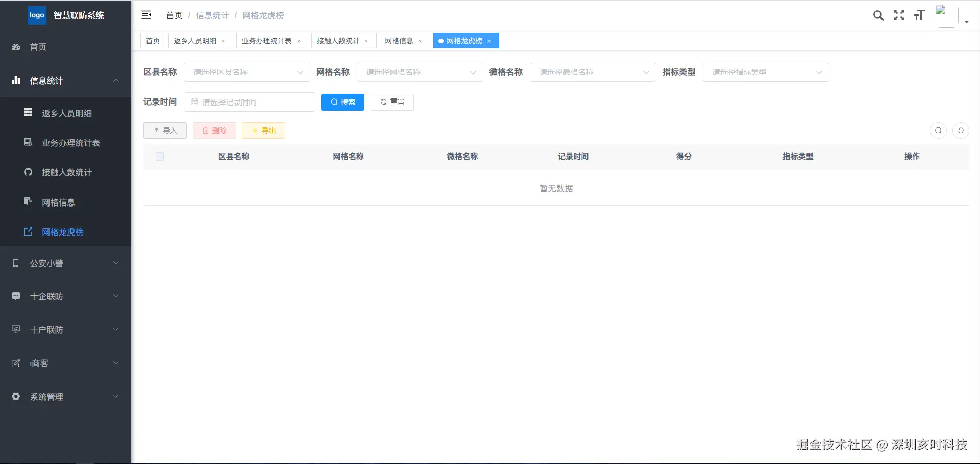Close the active 网格龙虎榜 tab
980x464 pixels.
click(x=489, y=41)
